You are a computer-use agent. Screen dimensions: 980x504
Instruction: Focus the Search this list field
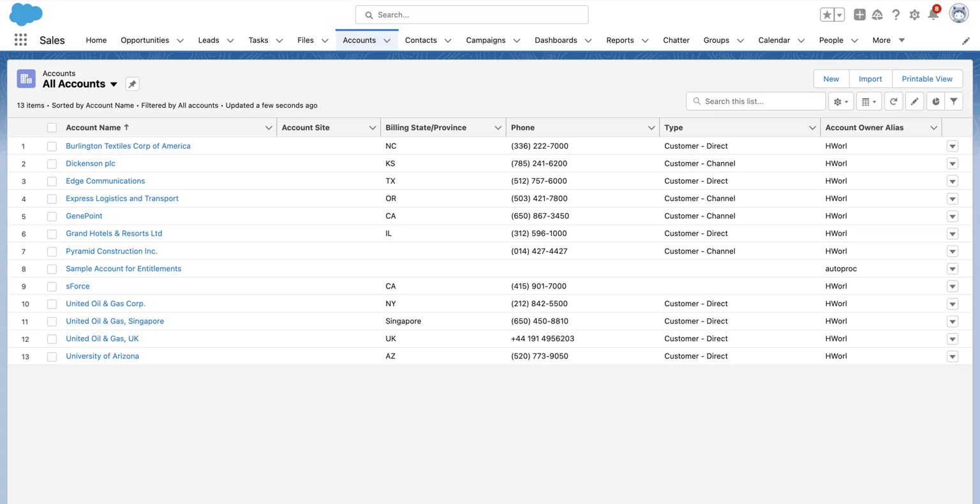[x=756, y=101]
